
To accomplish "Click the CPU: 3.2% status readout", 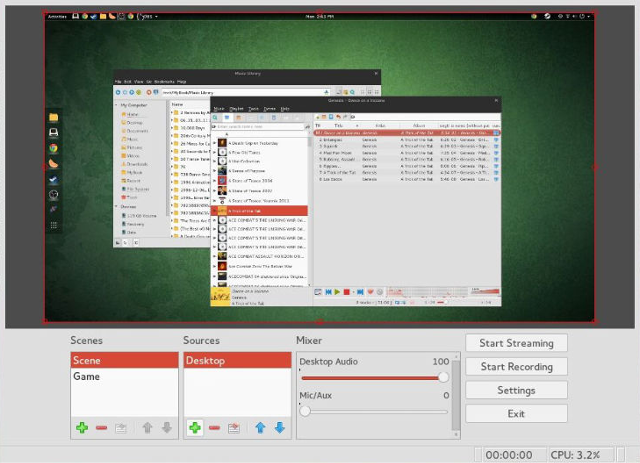I will pyautogui.click(x=575, y=455).
